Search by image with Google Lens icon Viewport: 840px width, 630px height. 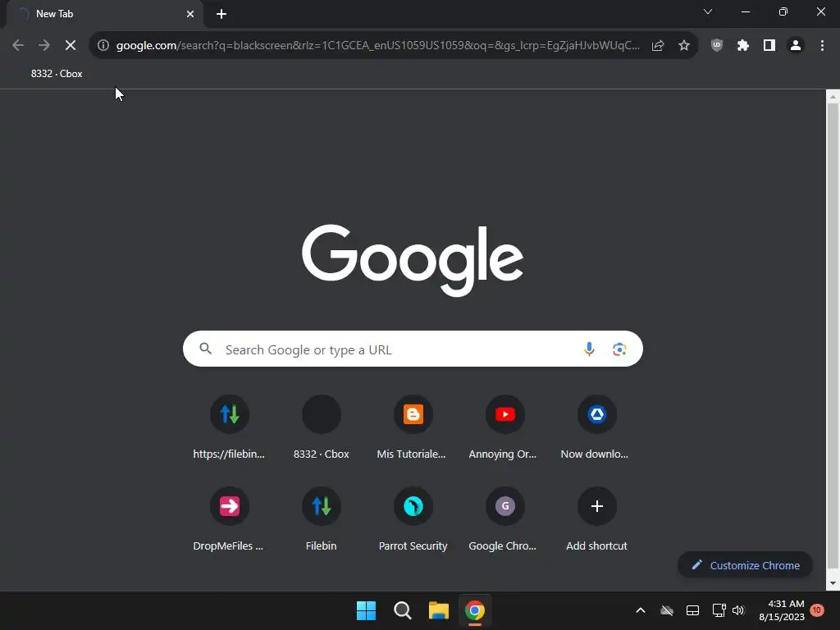tap(619, 349)
